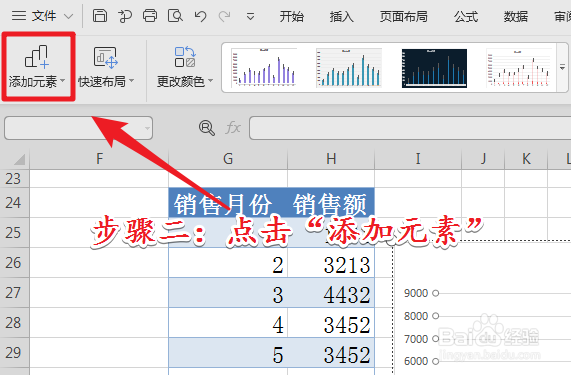Click the month cell with value 2
This screenshot has height=375, width=571.
tap(228, 263)
